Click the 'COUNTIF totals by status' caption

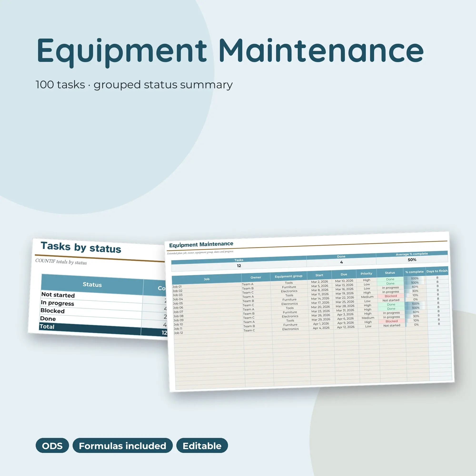(61, 261)
